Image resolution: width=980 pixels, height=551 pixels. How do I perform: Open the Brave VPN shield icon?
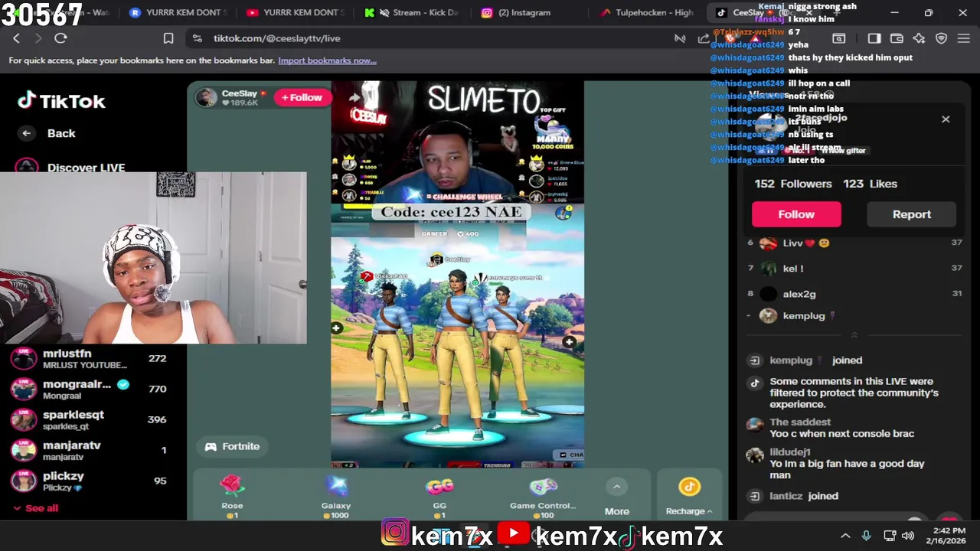click(x=942, y=38)
